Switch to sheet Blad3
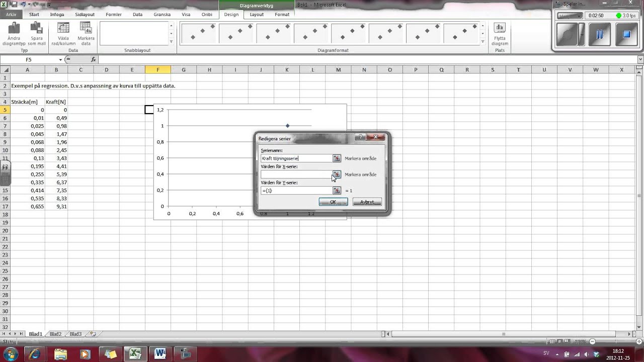 point(75,334)
